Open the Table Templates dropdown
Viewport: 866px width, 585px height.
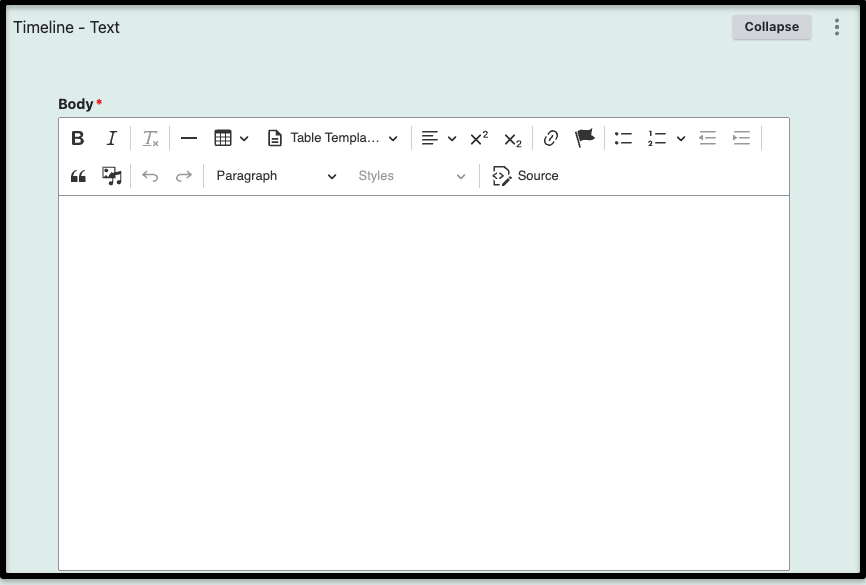pos(332,138)
